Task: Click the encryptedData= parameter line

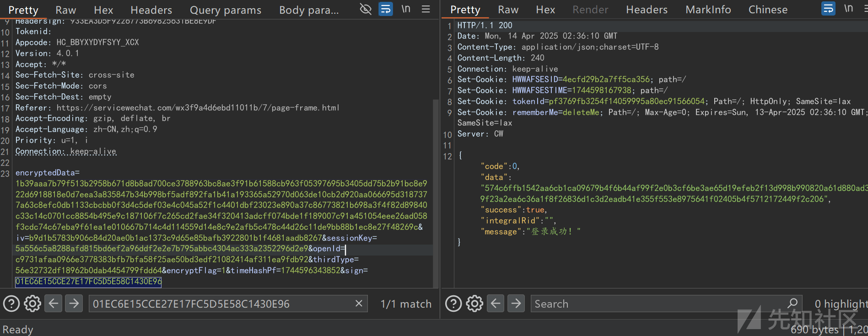Action: 48,172
